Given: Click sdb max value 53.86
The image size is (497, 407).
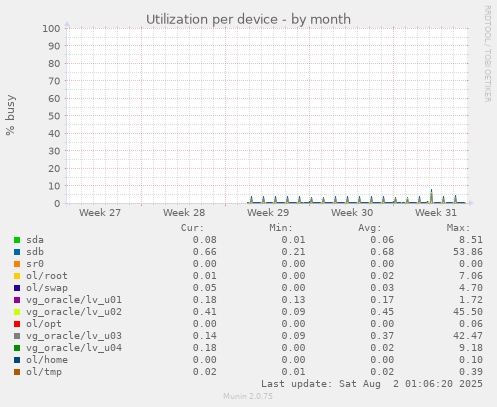Looking at the screenshot, I should pyautogui.click(x=468, y=252).
